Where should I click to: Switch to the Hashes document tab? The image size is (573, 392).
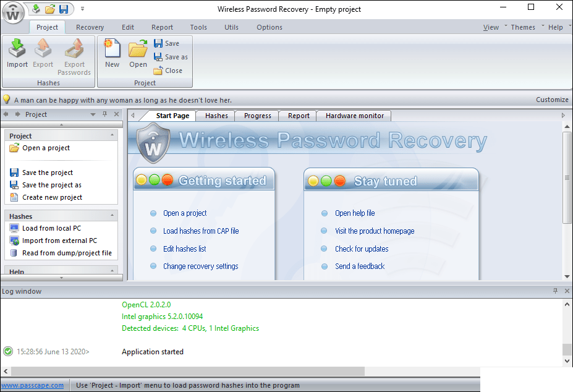(x=216, y=116)
